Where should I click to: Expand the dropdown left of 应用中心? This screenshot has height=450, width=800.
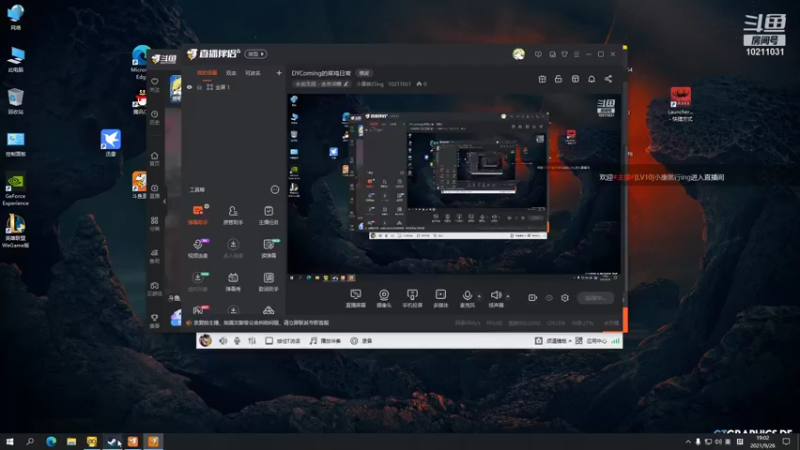tap(569, 341)
